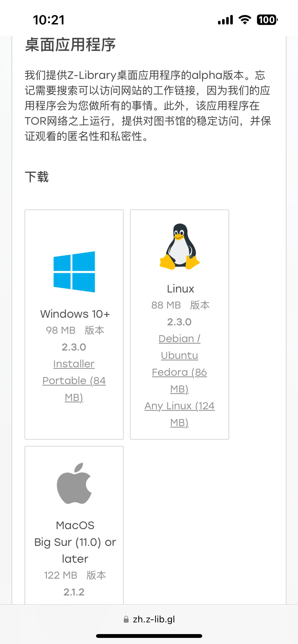Screen dimensions: 298x644
Task: Tap the 下载 section heading
Action: click(x=37, y=177)
